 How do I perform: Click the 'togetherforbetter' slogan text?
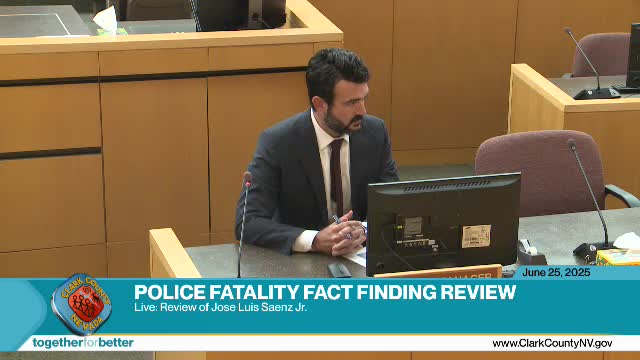tap(83, 342)
